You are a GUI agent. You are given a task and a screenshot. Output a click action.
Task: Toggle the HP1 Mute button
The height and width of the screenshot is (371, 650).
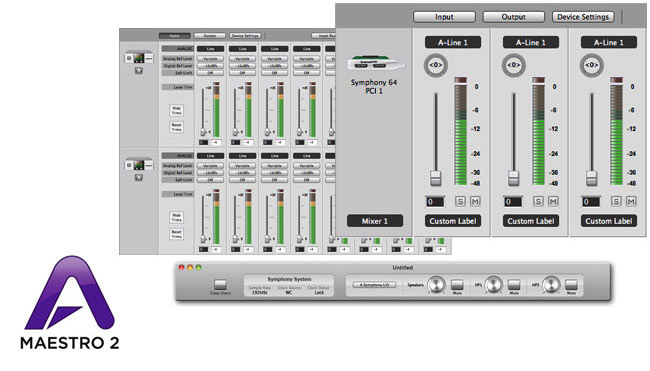pyautogui.click(x=514, y=284)
